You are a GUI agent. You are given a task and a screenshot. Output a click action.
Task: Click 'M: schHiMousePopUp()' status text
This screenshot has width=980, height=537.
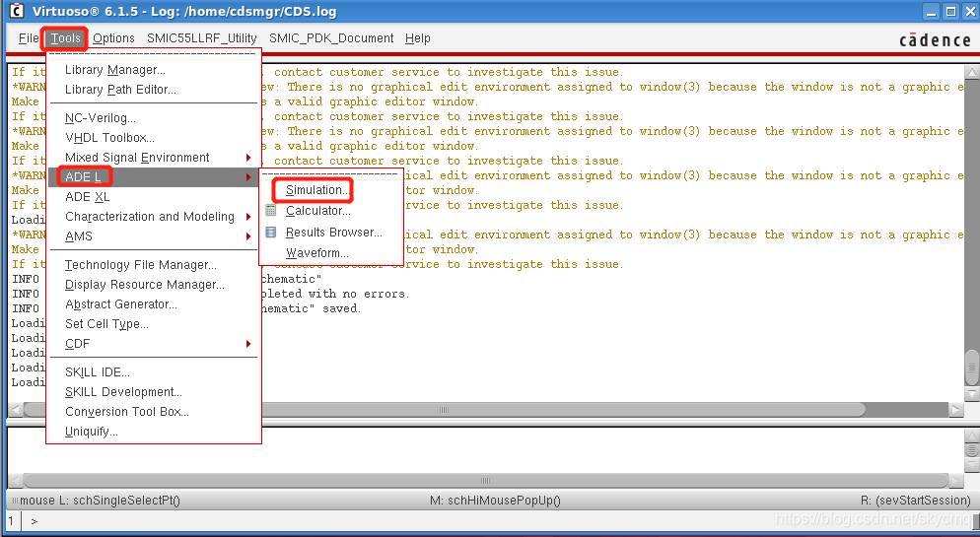click(495, 501)
